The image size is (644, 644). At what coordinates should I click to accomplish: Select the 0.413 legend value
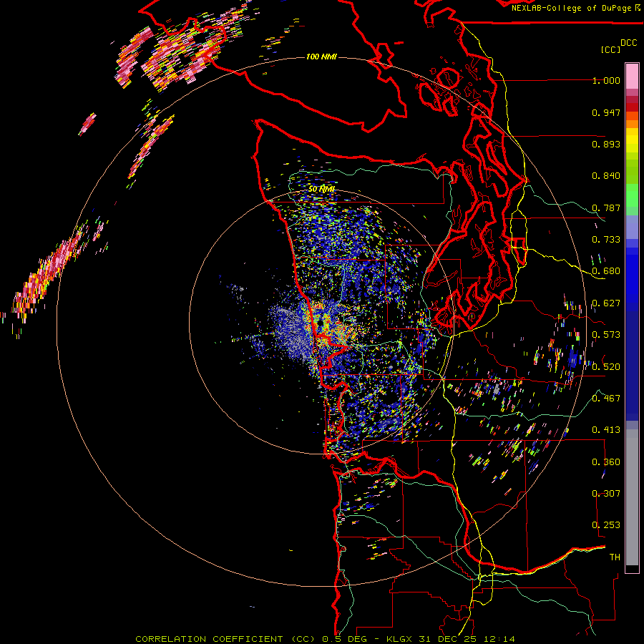[x=606, y=430]
